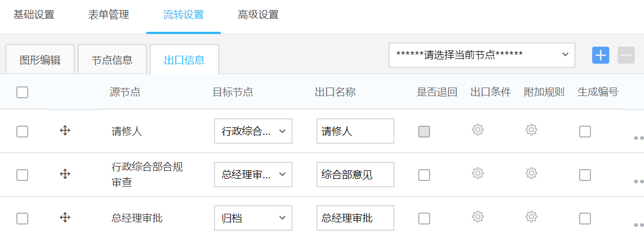This screenshot has width=644, height=235.
Task: Click the move handle for 总经理审批 row
Action: (x=65, y=217)
